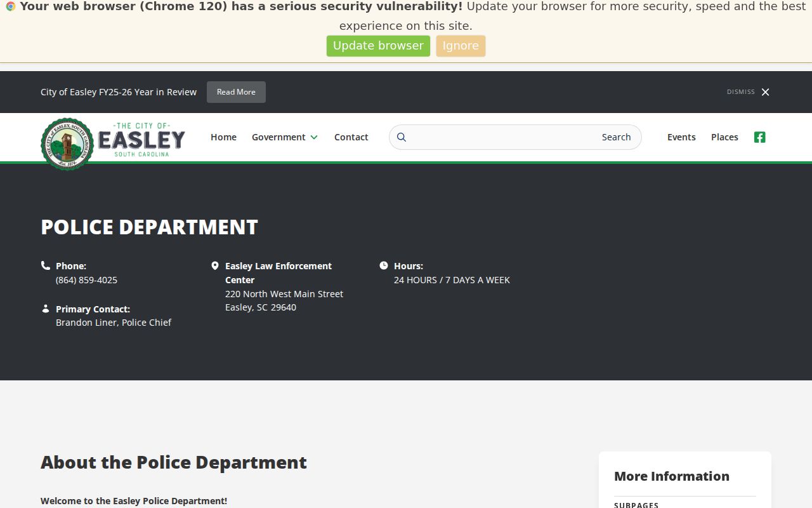Click the Ignore button in warning bar

tap(461, 46)
